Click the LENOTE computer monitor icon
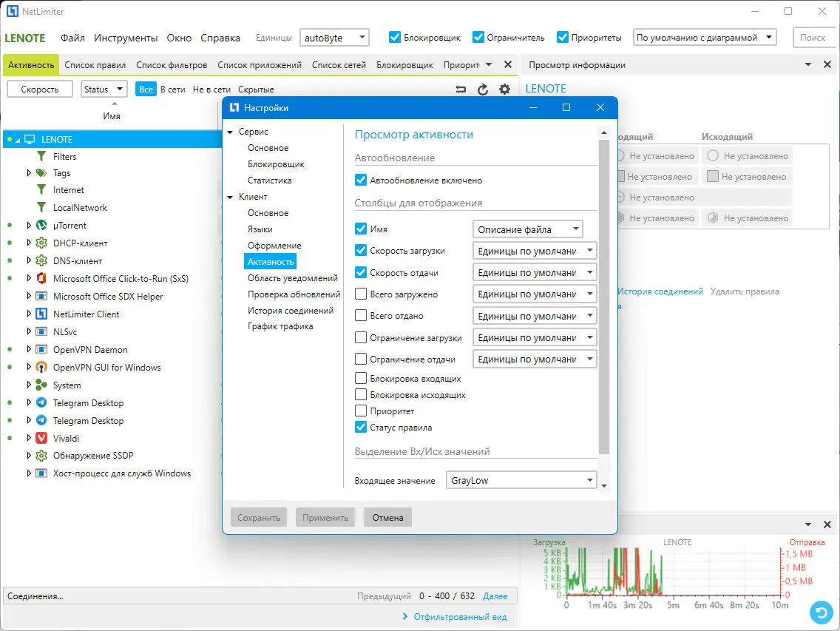 (x=30, y=139)
